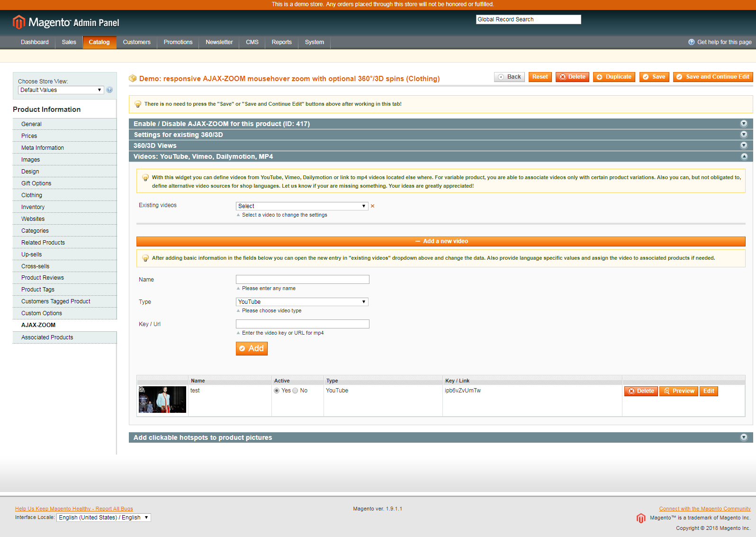Expand the 360/3D Views section
Viewport: 756px width, 537px height.
tap(441, 146)
